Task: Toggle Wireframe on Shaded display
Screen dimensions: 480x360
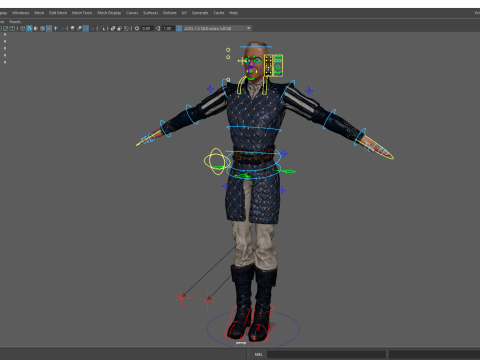Action: click(42, 28)
